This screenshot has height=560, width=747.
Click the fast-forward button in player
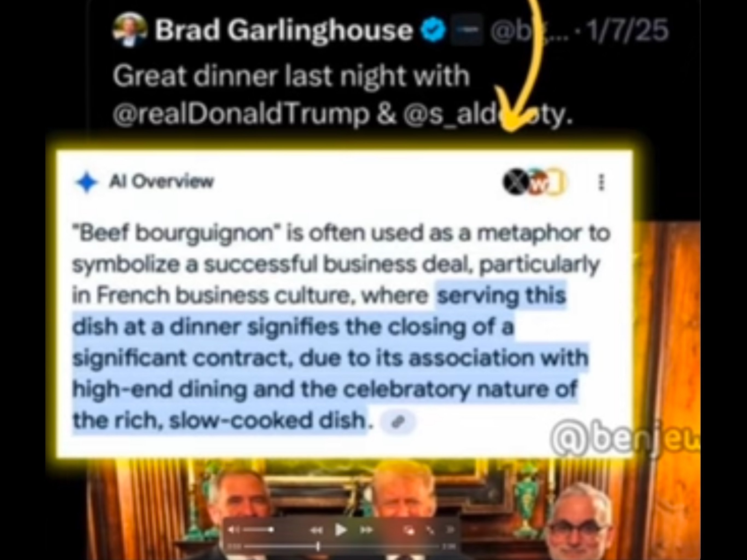tap(366, 530)
